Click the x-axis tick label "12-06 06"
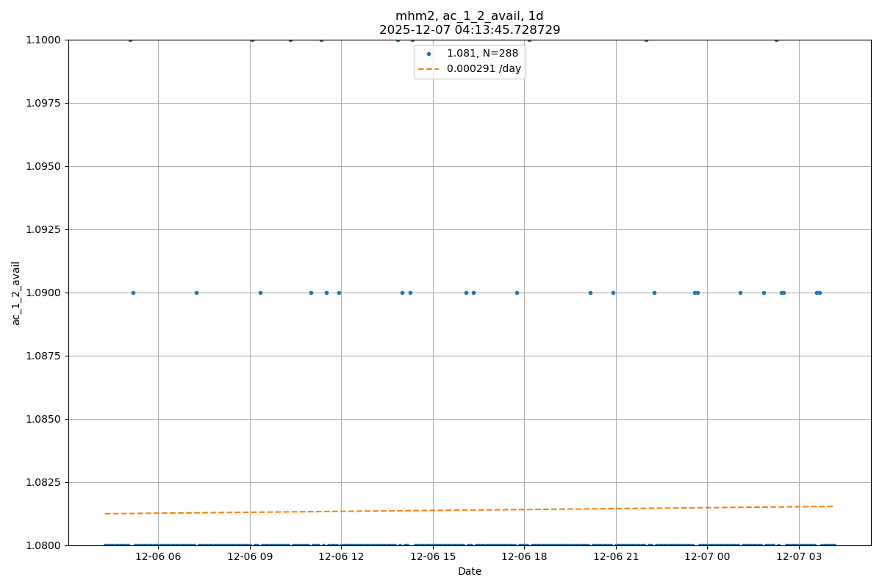The image size is (882, 588). (158, 557)
